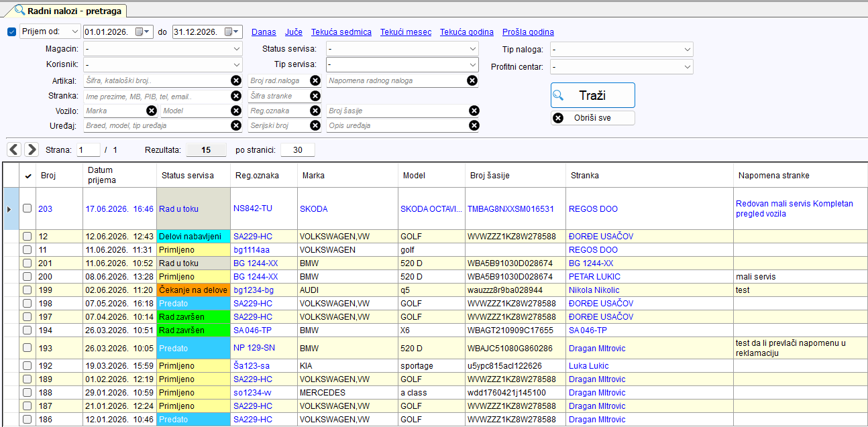Click the Tekući mesec link

[406, 32]
